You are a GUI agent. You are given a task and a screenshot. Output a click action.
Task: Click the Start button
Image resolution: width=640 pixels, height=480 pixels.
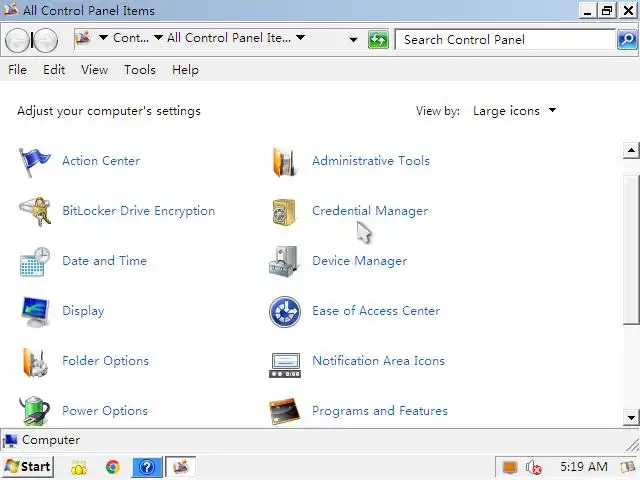[x=28, y=467]
